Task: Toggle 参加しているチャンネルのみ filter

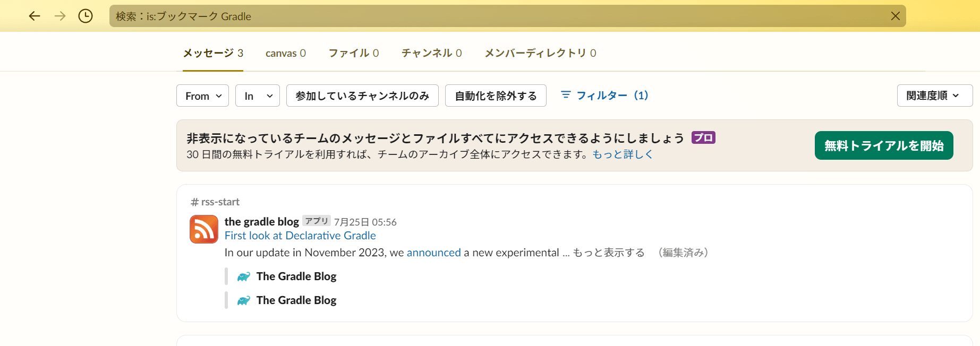Action: (x=362, y=96)
